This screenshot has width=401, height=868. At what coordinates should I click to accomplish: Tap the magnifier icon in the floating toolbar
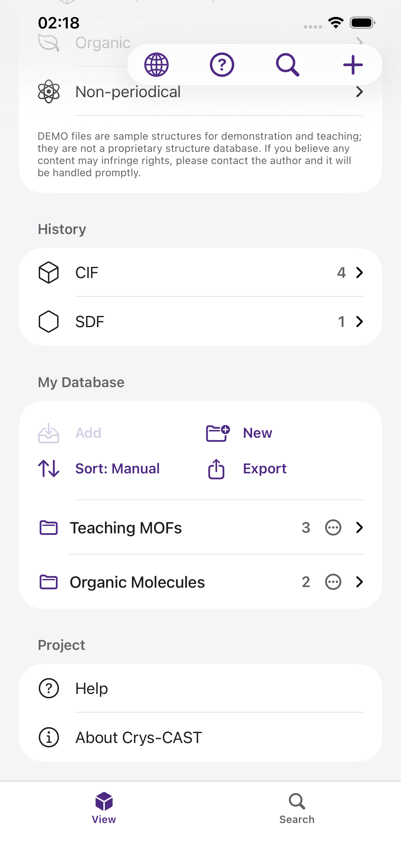(x=288, y=65)
